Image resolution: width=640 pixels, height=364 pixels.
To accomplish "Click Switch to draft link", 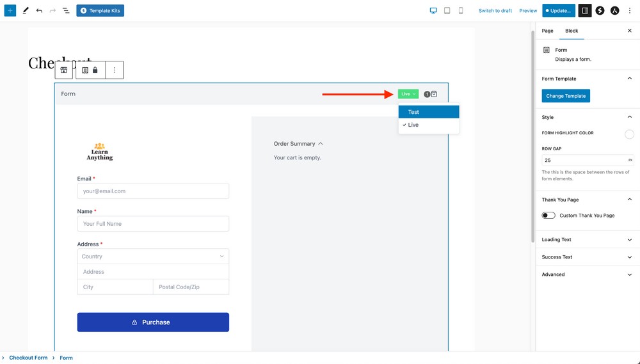I will [495, 11].
